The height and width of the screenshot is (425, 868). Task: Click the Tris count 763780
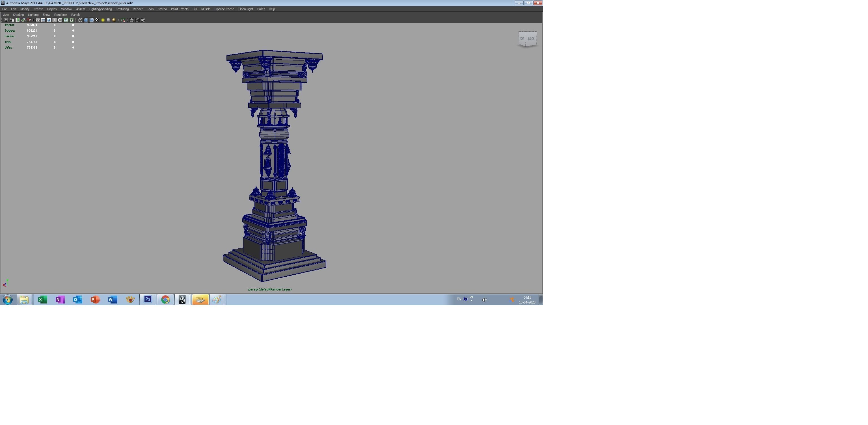(32, 42)
